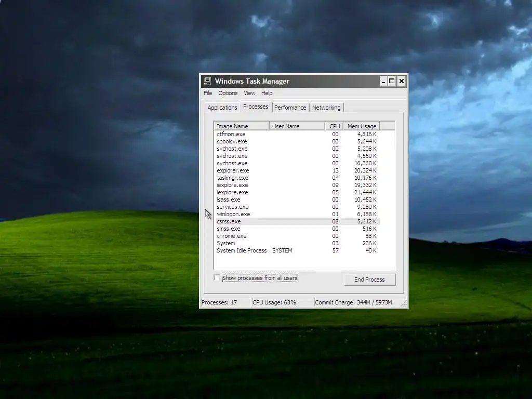Minimize the Windows Task Manager window
The image size is (532, 399).
pyautogui.click(x=383, y=81)
